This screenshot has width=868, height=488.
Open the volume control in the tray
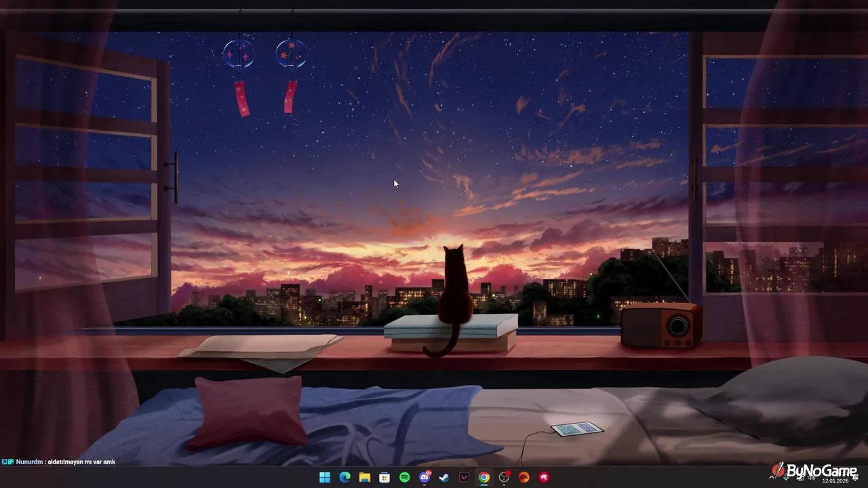point(811,477)
